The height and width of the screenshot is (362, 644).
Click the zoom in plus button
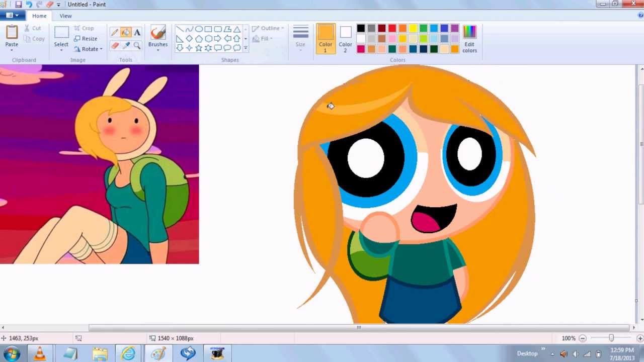640,338
